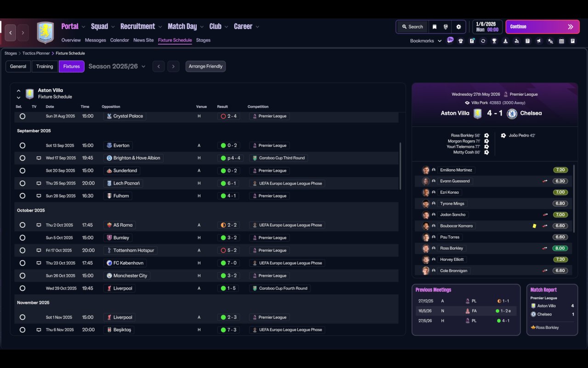Go to the previous season arrow
This screenshot has width=588, height=368.
[158, 66]
